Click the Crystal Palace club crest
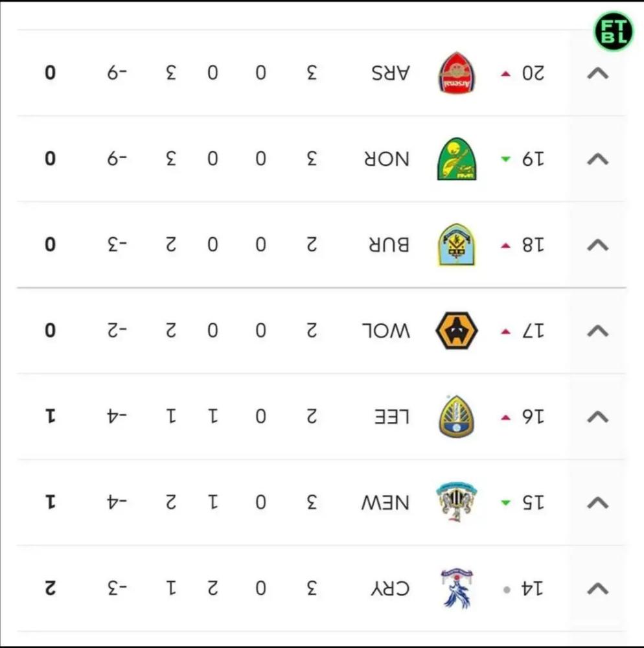Image resolution: width=644 pixels, height=648 pixels. pyautogui.click(x=457, y=588)
